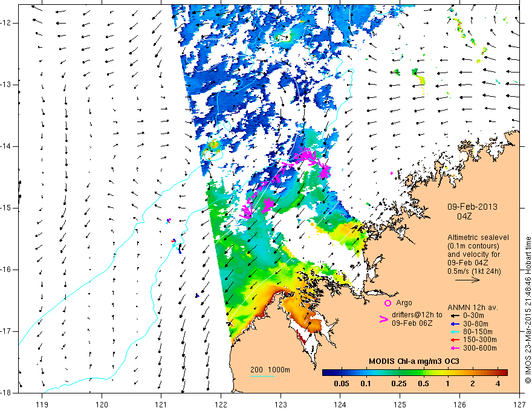Click the black 0-30m legend arrow
This screenshot has height=411, width=532.
click(455, 316)
